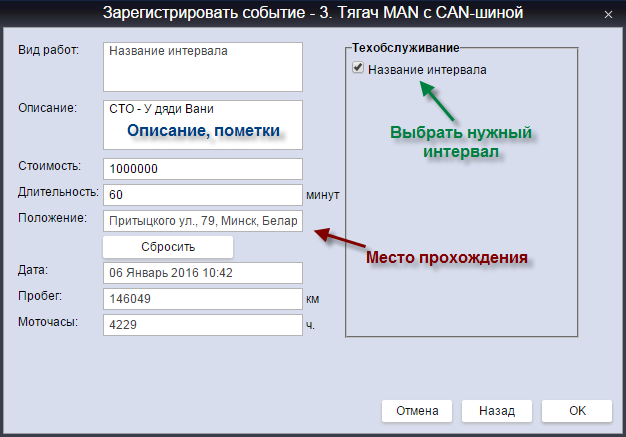The image size is (626, 437).
Task: Click the Моточасы field showing 4229
Action: click(x=202, y=325)
